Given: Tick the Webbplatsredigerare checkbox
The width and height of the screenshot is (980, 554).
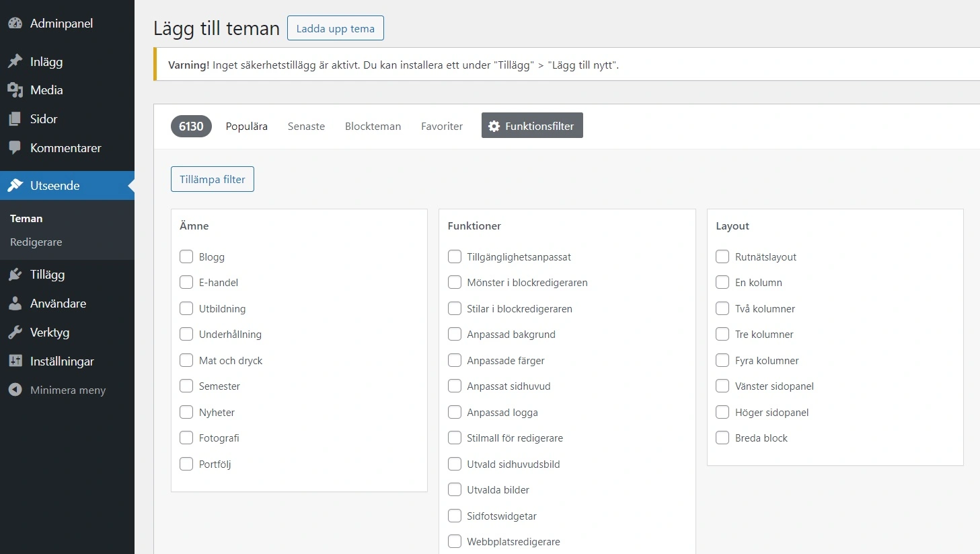Looking at the screenshot, I should 455,541.
